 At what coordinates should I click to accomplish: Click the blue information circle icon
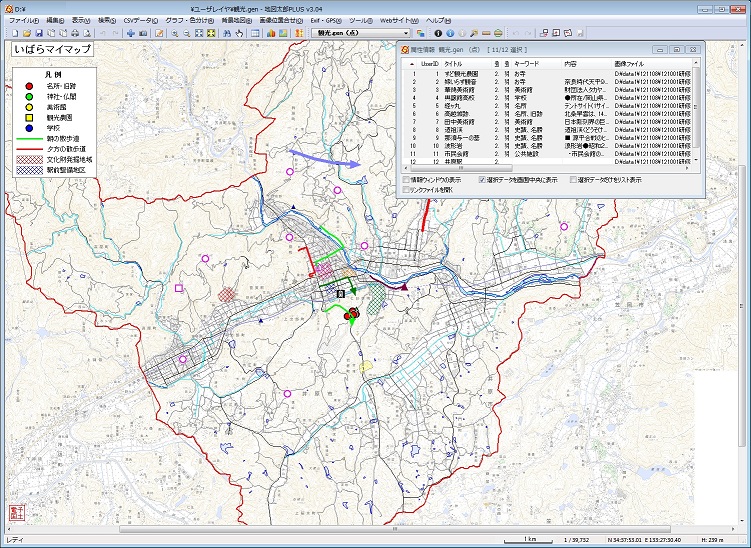450,33
